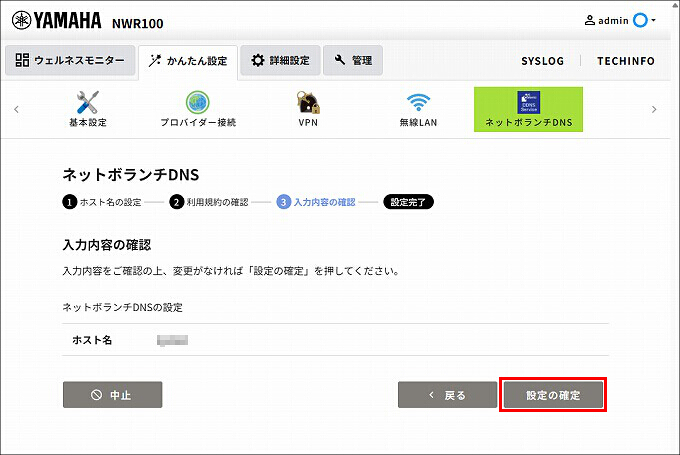Click the ネットボランチDNS service icon

(528, 102)
